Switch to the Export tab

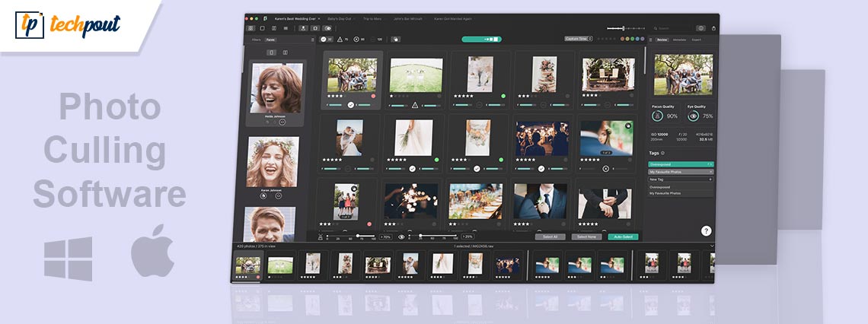click(x=697, y=40)
